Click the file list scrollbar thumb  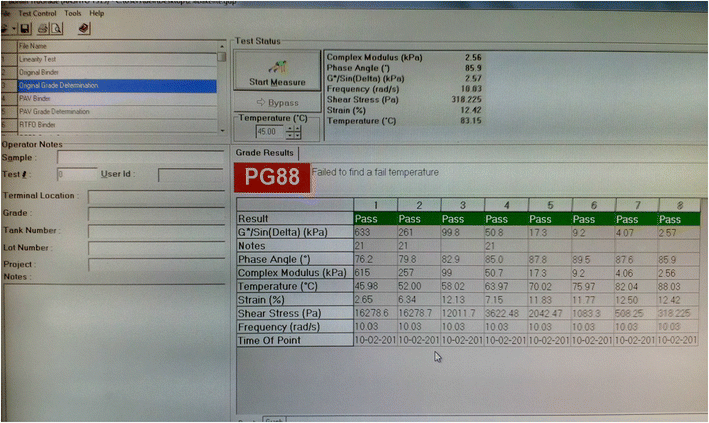click(222, 57)
